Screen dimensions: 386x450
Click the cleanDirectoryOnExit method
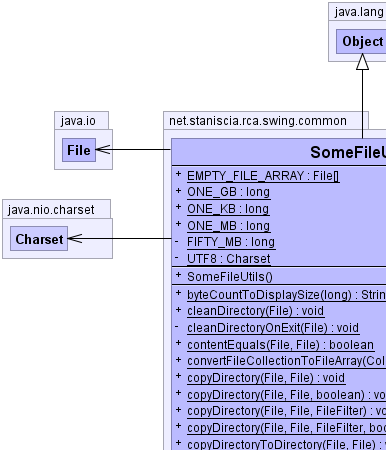273,328
